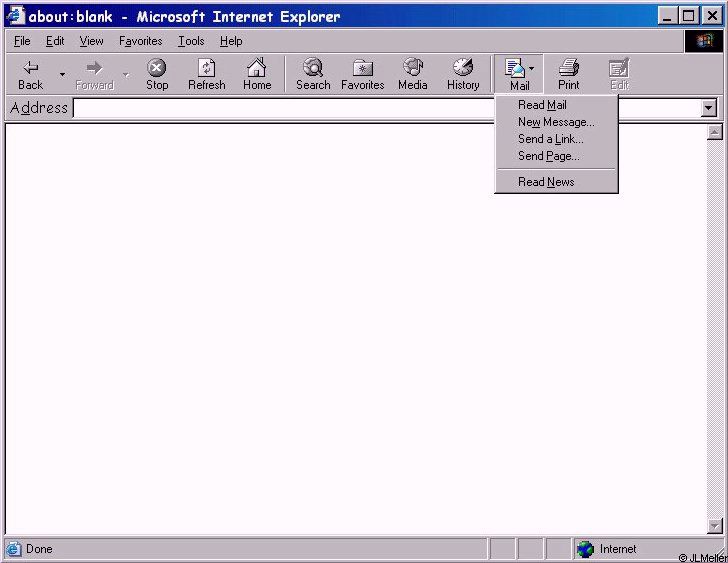This screenshot has width=728, height=563.
Task: Click the Internet zone label text
Action: click(x=618, y=549)
